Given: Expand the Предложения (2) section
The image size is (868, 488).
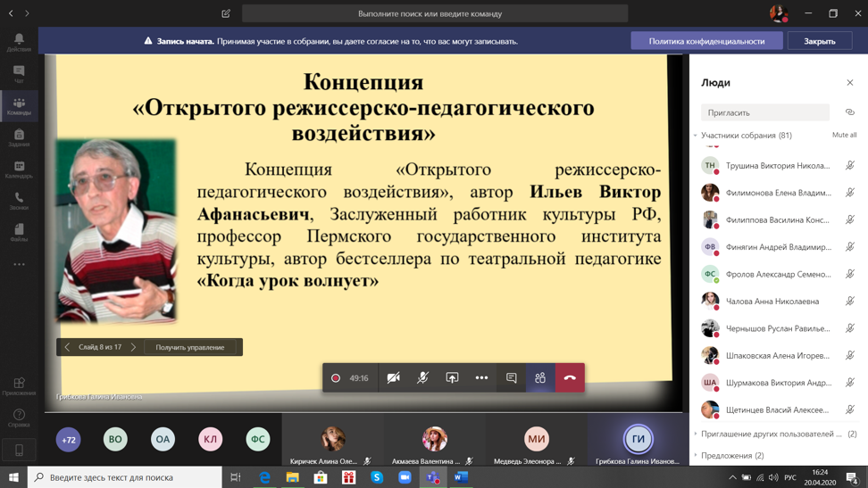Looking at the screenshot, I should (x=696, y=455).
